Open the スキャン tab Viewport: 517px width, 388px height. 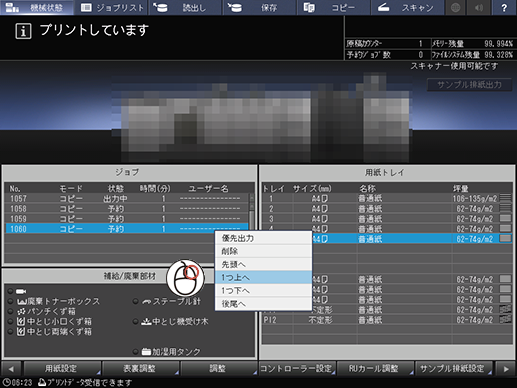[407, 7]
